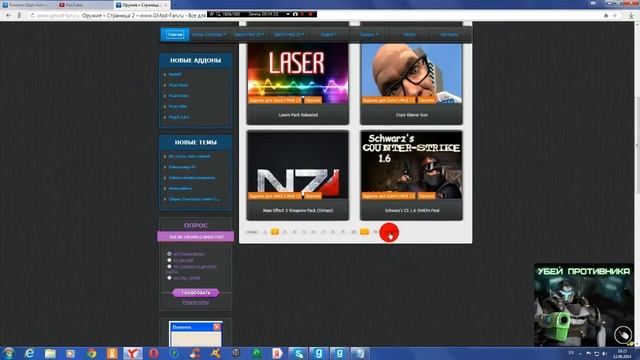Click the orange ellipsis pagination button
Screen dimensions: 640x360
point(364,232)
